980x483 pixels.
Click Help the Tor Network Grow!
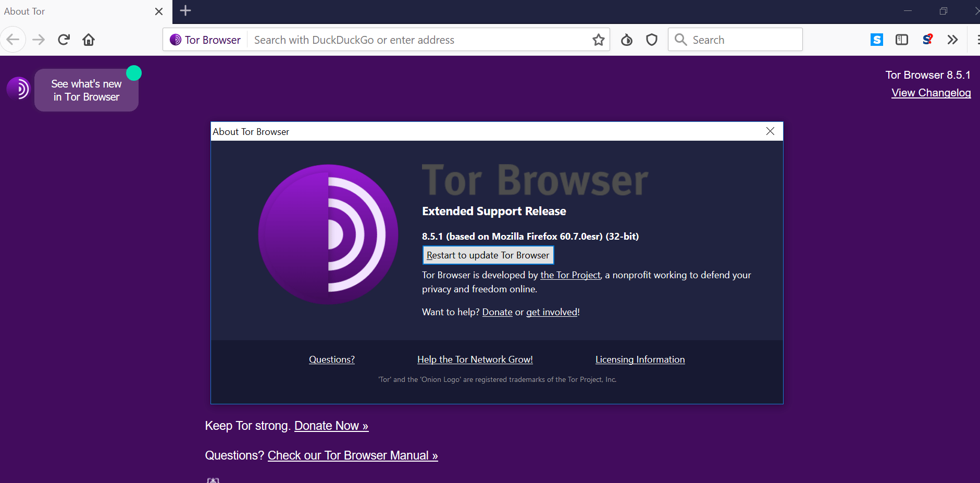tap(475, 360)
